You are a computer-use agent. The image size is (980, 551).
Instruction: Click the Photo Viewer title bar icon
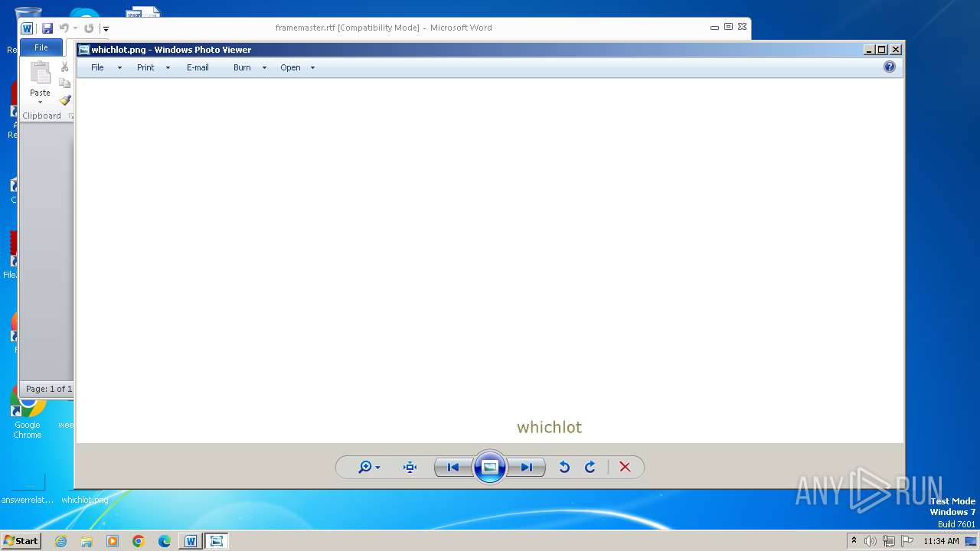84,50
